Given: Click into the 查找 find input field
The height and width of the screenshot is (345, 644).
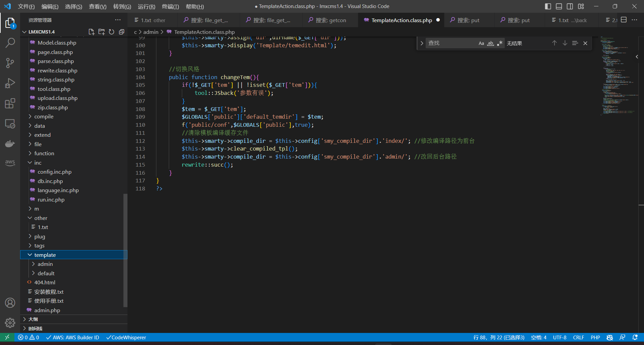Looking at the screenshot, I should coord(451,43).
